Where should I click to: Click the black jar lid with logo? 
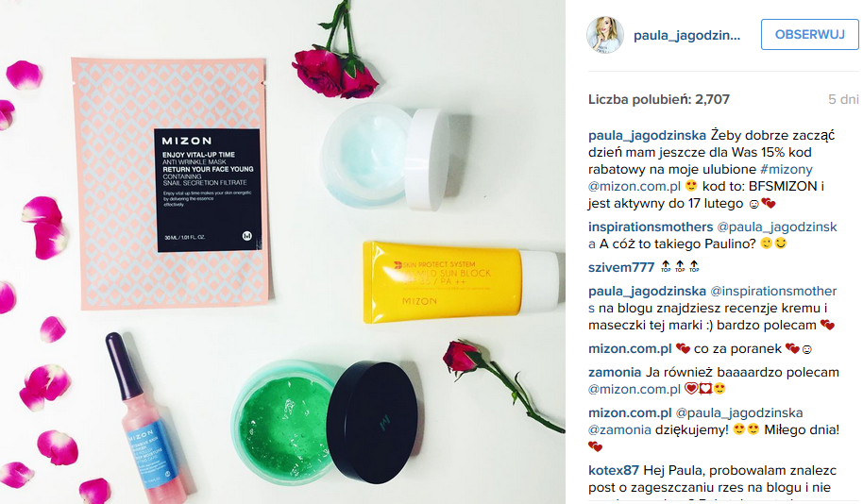coord(372,422)
